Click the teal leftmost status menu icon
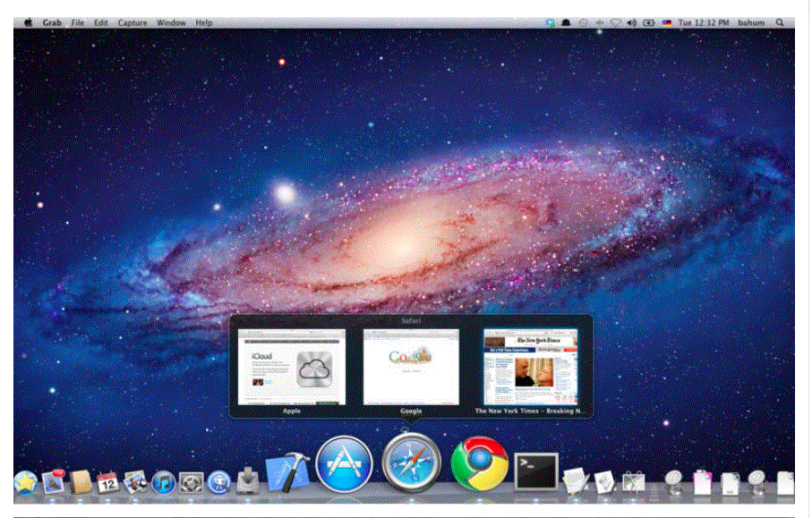This screenshot has height=518, width=812. point(550,22)
